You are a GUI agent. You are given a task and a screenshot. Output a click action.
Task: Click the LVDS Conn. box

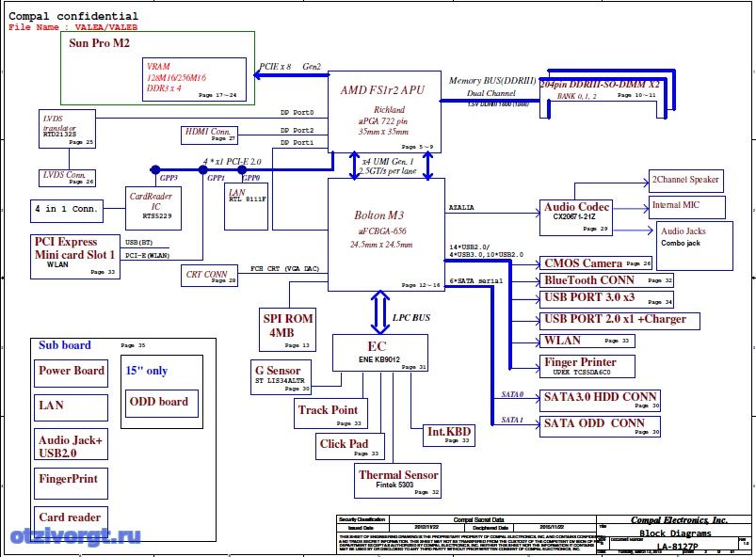(67, 178)
